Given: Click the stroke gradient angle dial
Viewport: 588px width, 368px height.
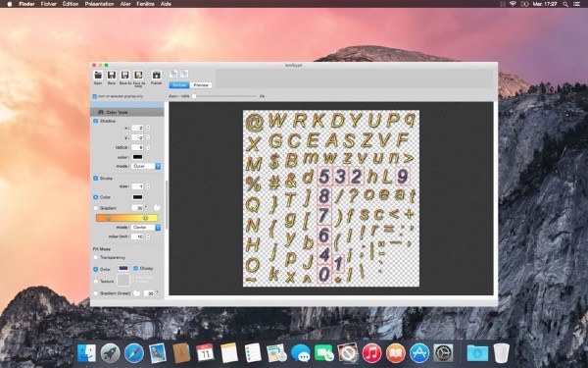Looking at the screenshot, I should pos(157,208).
